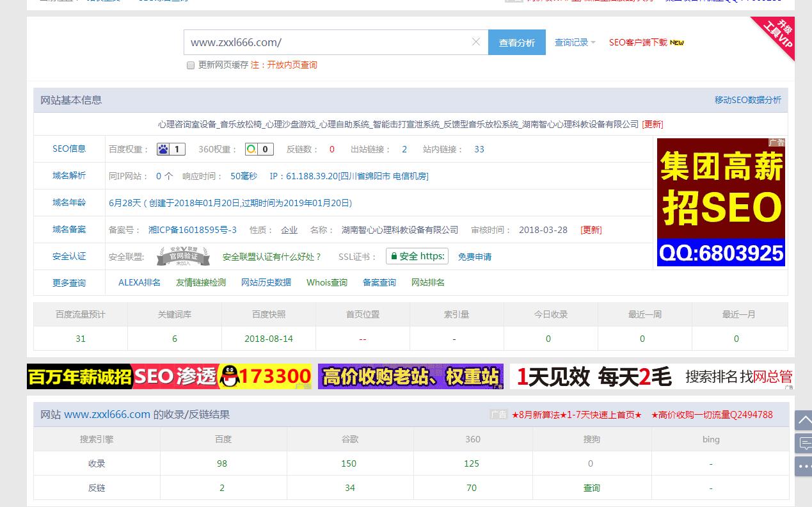
Task: Click the QQ:6803925 blue ad strip
Action: point(721,253)
